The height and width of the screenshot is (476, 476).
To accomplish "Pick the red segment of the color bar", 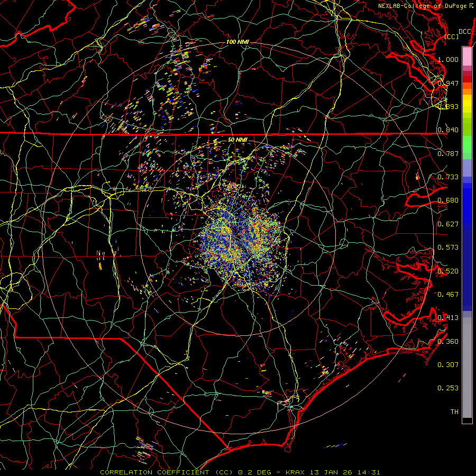I will [467, 79].
